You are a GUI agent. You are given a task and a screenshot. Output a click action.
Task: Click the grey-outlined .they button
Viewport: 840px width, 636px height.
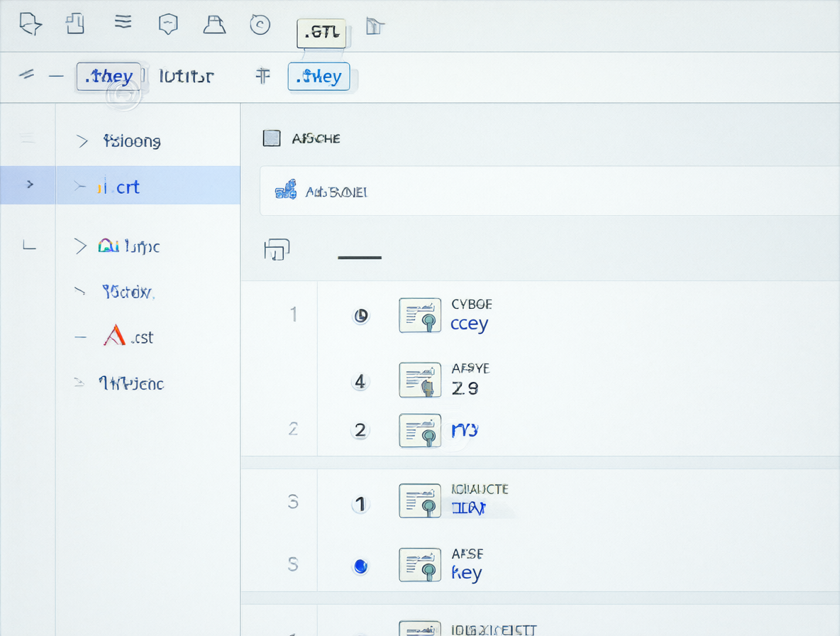click(109, 76)
